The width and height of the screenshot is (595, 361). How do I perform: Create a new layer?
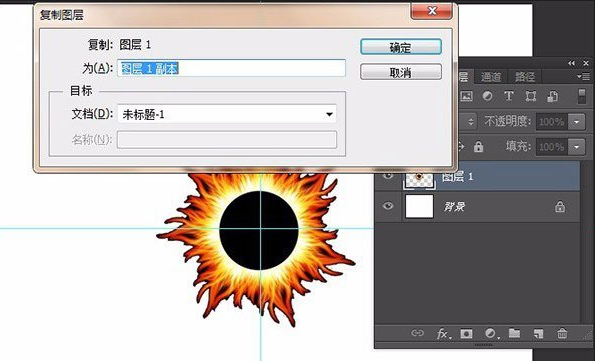(x=538, y=334)
